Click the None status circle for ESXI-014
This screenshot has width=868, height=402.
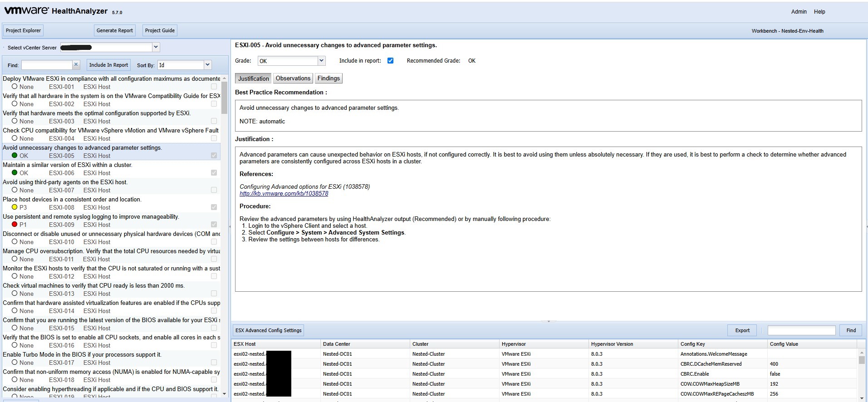click(x=15, y=311)
